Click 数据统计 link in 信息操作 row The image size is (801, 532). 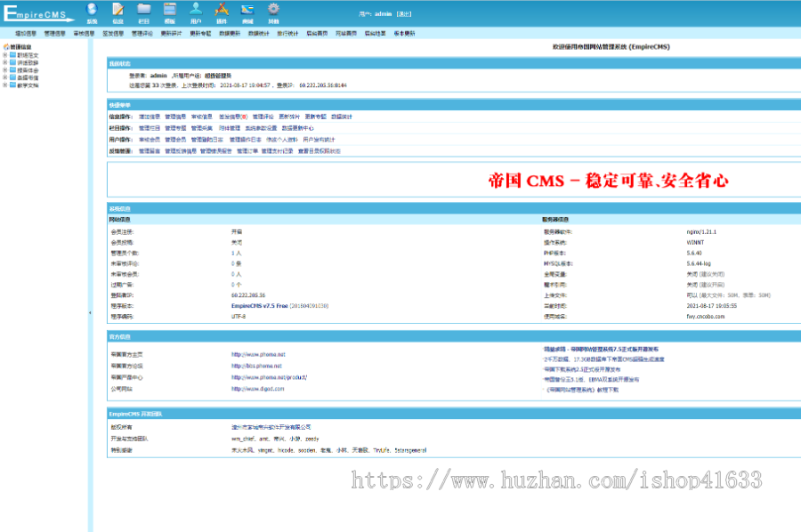[341, 117]
